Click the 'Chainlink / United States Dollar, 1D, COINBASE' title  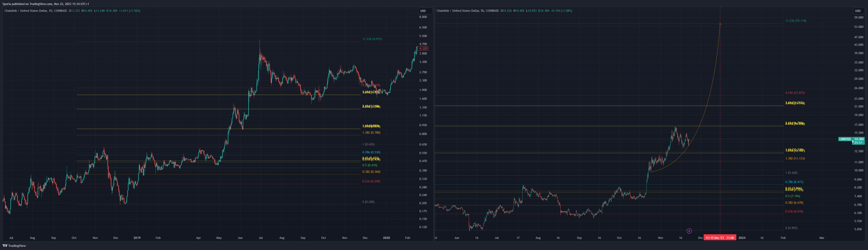(x=36, y=11)
